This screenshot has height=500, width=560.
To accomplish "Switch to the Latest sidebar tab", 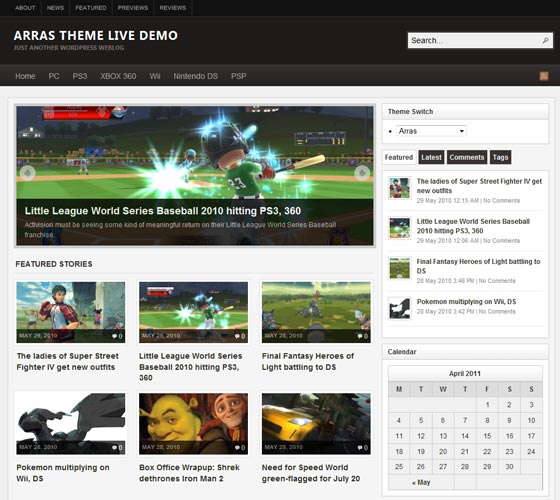I will (x=431, y=157).
